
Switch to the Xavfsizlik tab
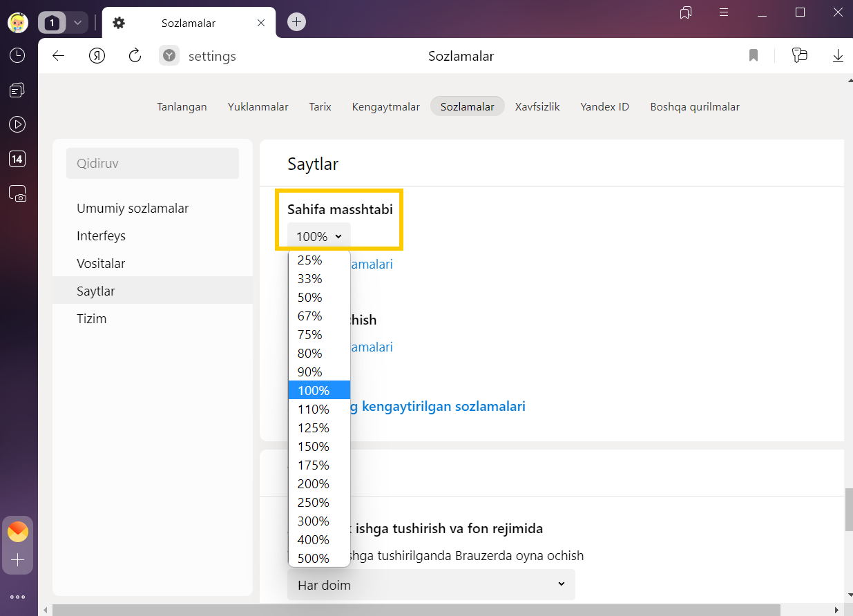(537, 106)
